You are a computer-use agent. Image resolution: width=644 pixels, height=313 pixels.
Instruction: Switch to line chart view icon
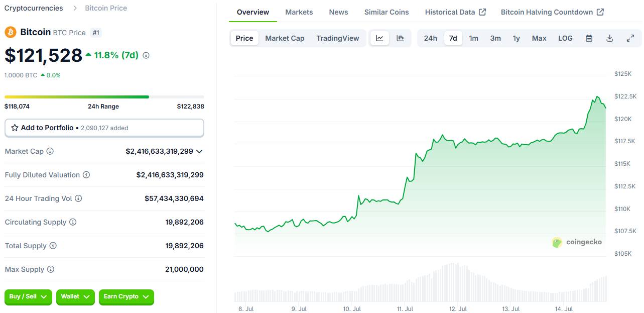click(x=380, y=38)
